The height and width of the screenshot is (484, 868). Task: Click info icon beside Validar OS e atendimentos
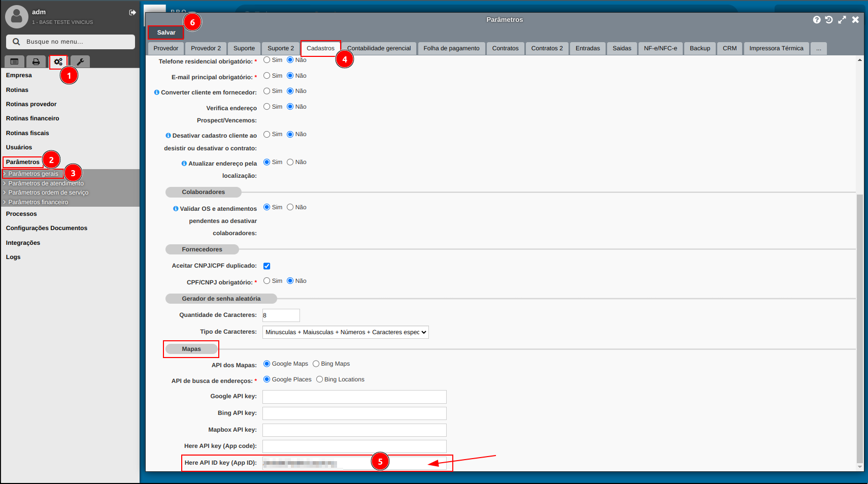click(x=176, y=209)
